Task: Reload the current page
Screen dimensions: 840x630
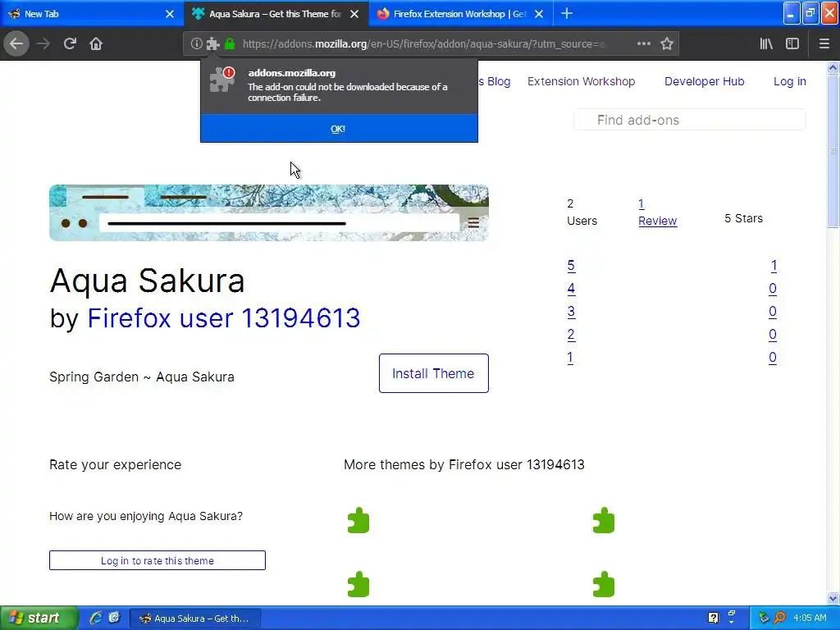Action: click(70, 44)
